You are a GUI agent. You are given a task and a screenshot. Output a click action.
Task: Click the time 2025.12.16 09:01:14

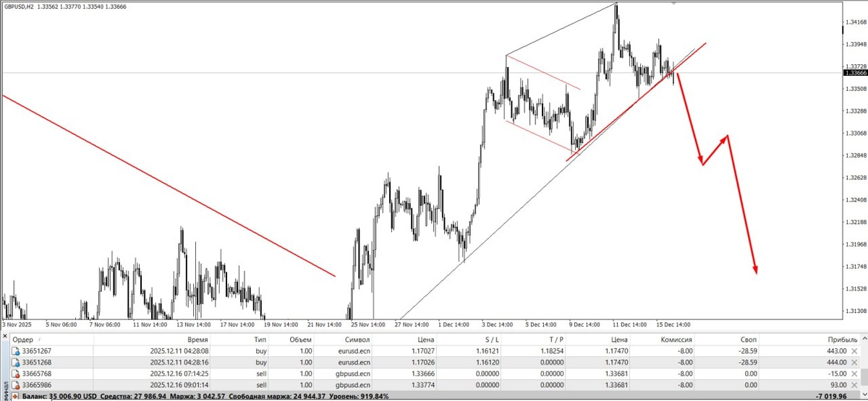coord(179,385)
